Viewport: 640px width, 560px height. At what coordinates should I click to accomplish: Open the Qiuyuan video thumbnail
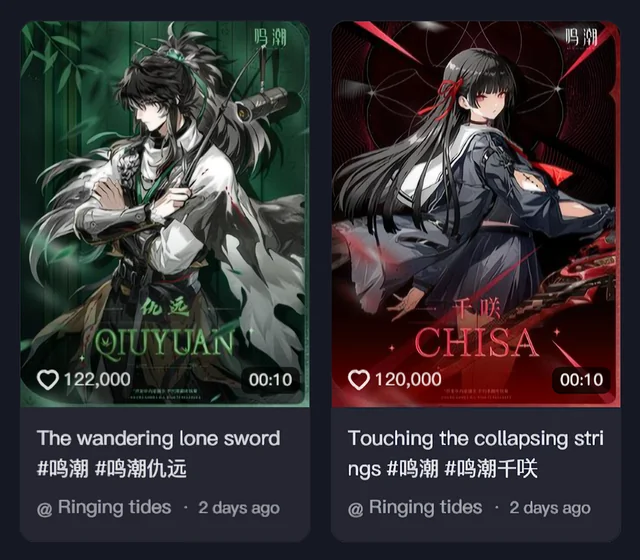[x=165, y=214]
